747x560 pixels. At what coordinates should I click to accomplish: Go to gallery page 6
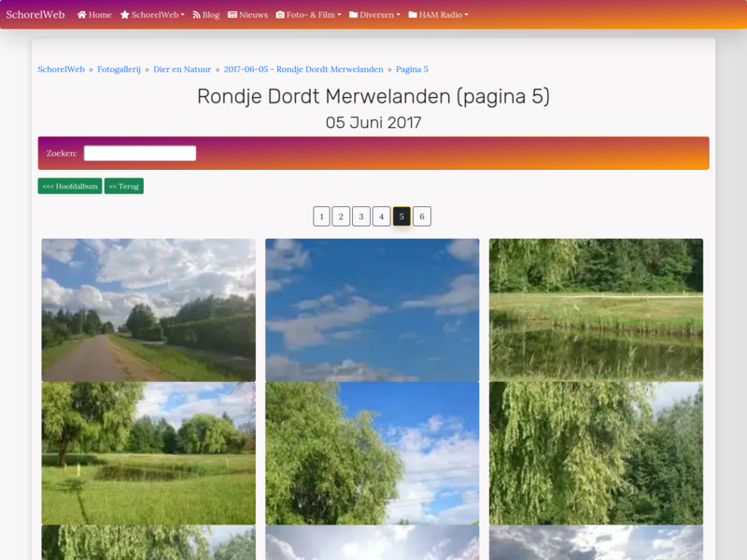coord(422,217)
